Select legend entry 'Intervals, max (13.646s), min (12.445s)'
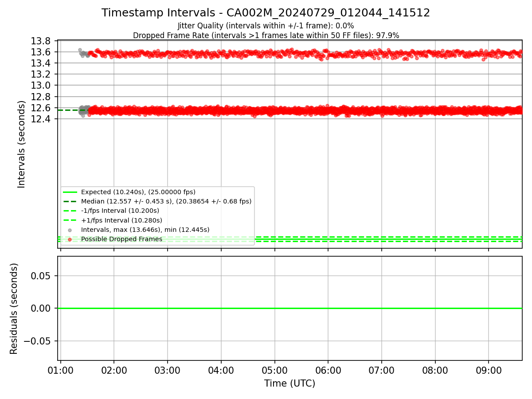The width and height of the screenshot is (532, 399). [145, 230]
